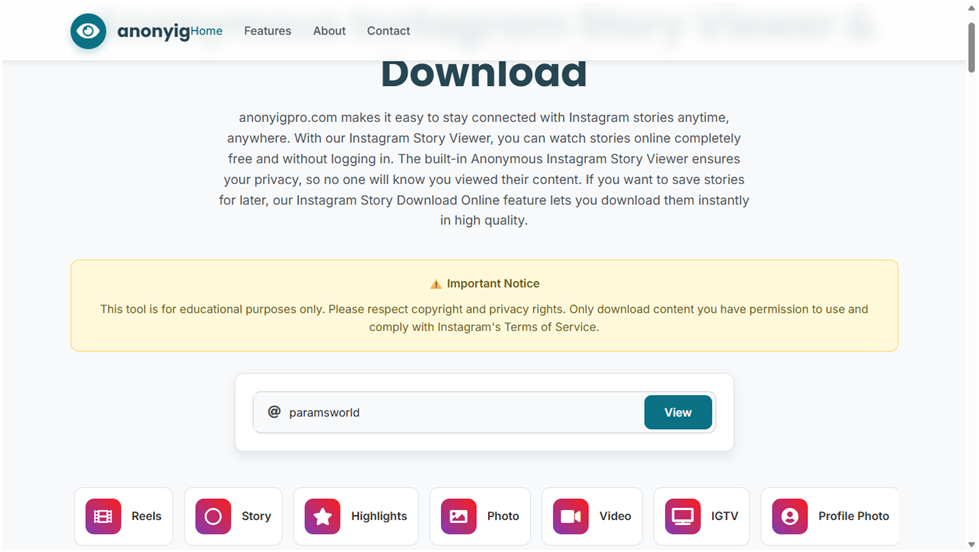Select the Highlights star icon
The height and width of the screenshot is (552, 979).
pos(322,516)
